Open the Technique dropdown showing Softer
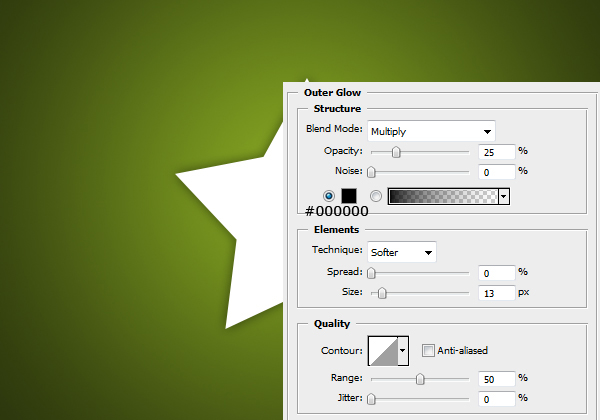The width and height of the screenshot is (600, 420). click(402, 252)
